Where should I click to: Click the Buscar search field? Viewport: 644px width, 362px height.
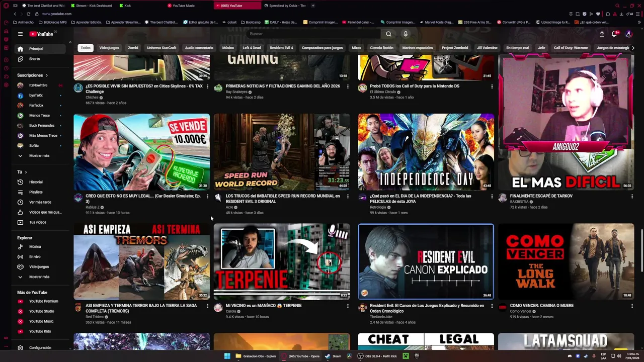[x=314, y=34]
